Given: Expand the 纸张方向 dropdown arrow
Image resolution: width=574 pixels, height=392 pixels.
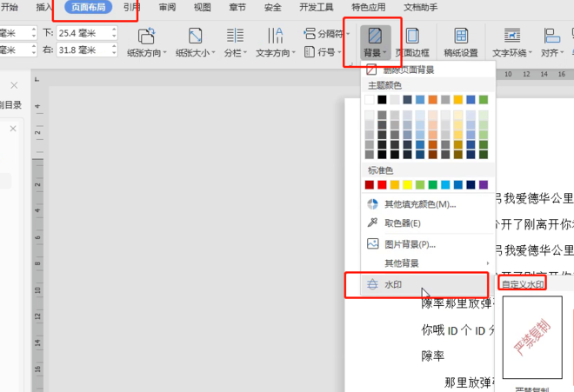Looking at the screenshot, I should pyautogui.click(x=164, y=53).
